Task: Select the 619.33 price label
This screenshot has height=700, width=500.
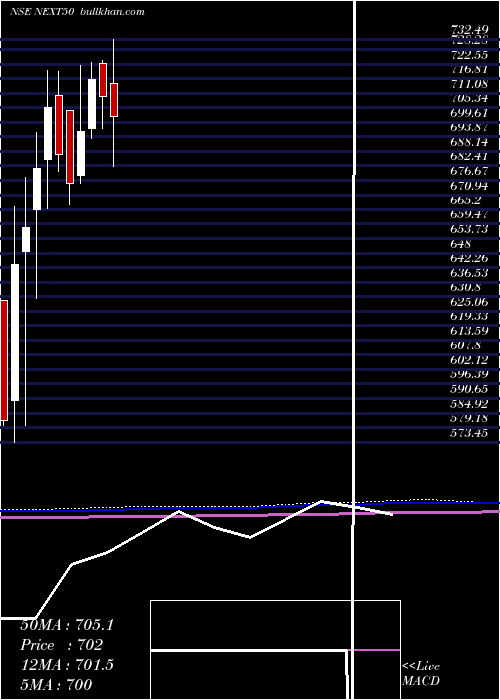Action: [470, 317]
